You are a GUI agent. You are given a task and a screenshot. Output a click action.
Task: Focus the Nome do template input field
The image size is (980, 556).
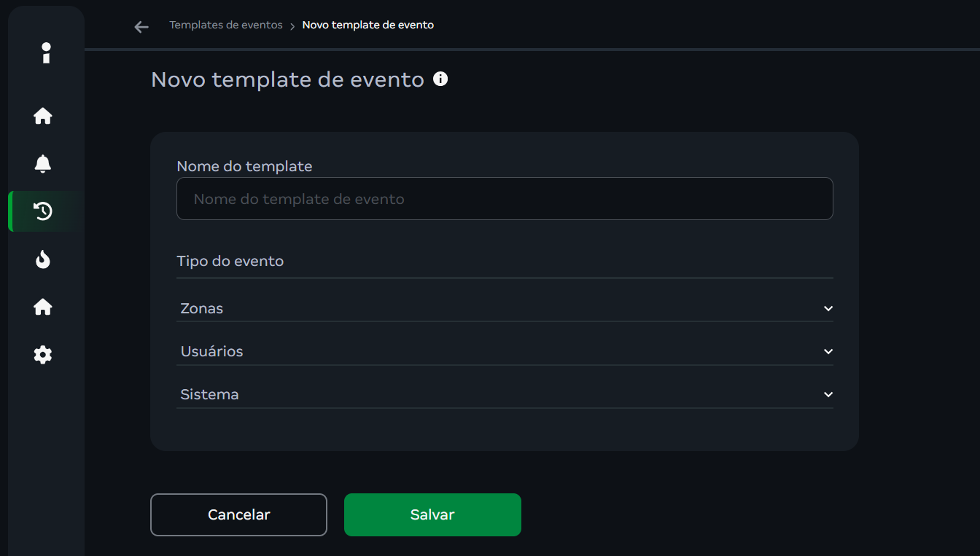505,198
